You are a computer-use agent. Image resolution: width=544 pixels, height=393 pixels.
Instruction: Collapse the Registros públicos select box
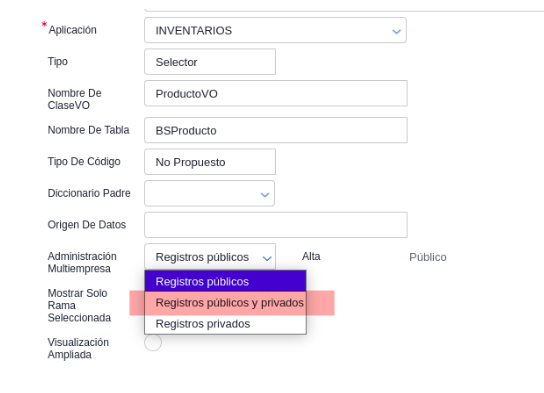(x=210, y=257)
